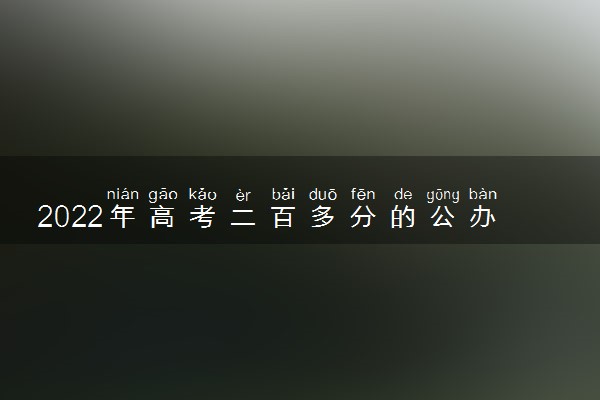This screenshot has width=600, height=400.
Task: Click the character 的
Action: (x=403, y=217)
